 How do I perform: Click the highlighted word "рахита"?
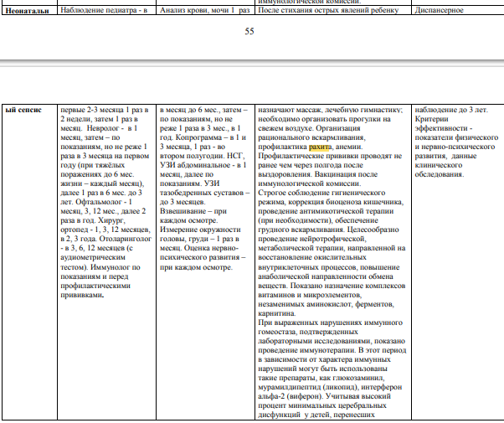(x=320, y=147)
